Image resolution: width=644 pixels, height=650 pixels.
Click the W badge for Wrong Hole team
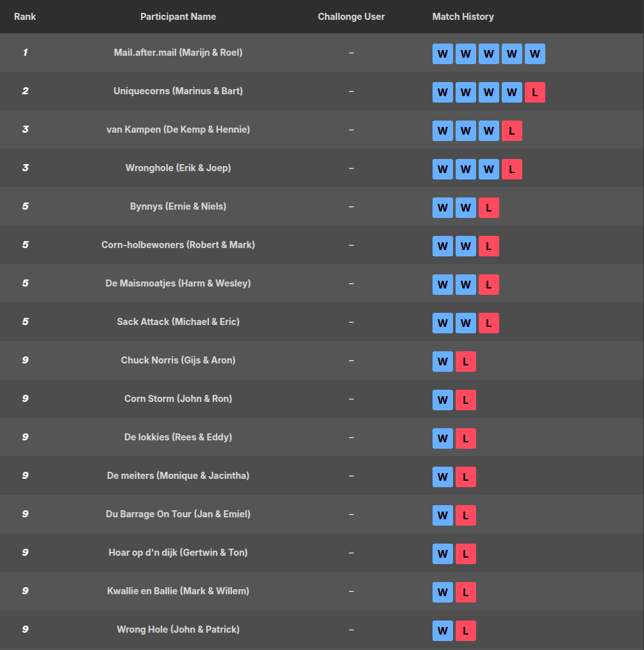[442, 631]
